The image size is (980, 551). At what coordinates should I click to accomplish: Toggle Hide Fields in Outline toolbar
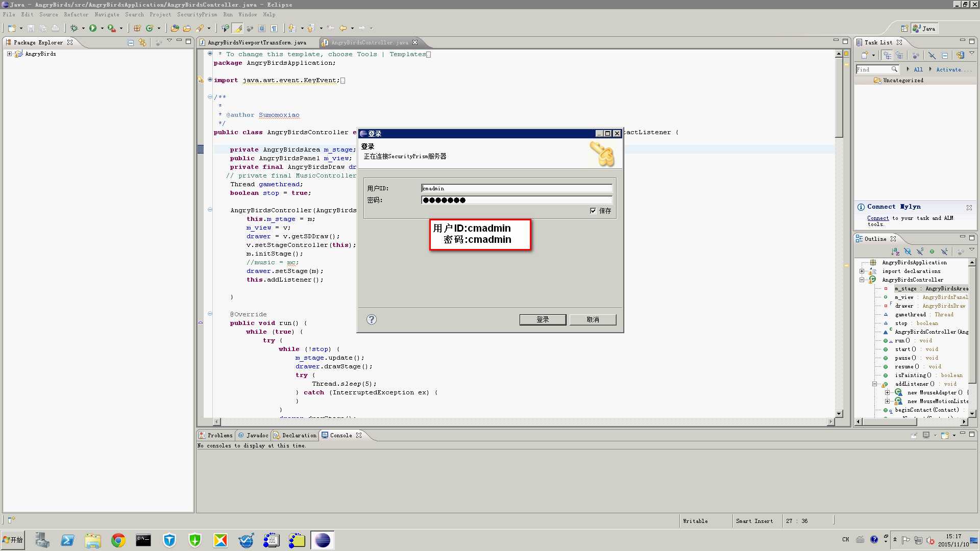[x=908, y=252]
